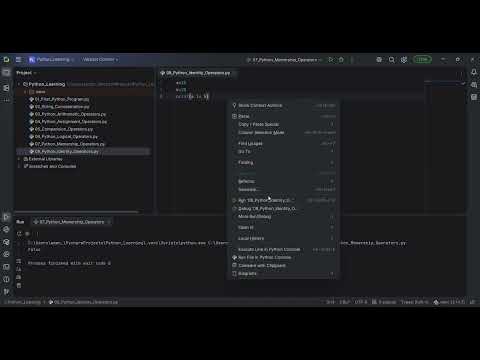Click the Debug bug icon in the top toolbar
The height and width of the screenshot is (360, 480).
(341, 60)
